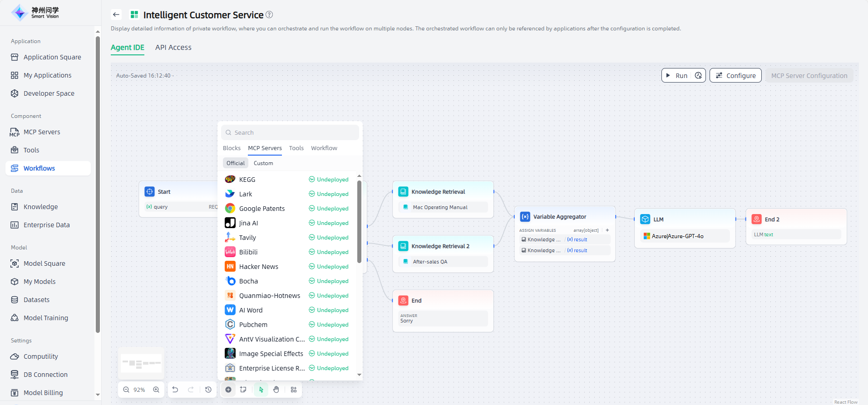This screenshot has width=868, height=405.
Task: Click the 92% zoom level display
Action: click(x=139, y=390)
